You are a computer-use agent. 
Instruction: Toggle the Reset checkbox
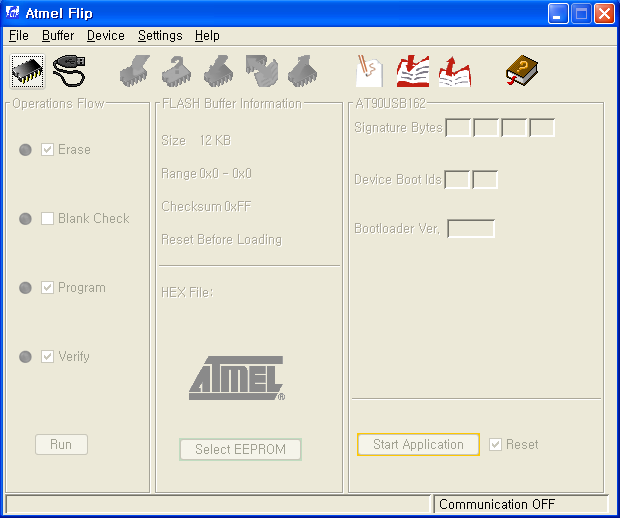(495, 444)
